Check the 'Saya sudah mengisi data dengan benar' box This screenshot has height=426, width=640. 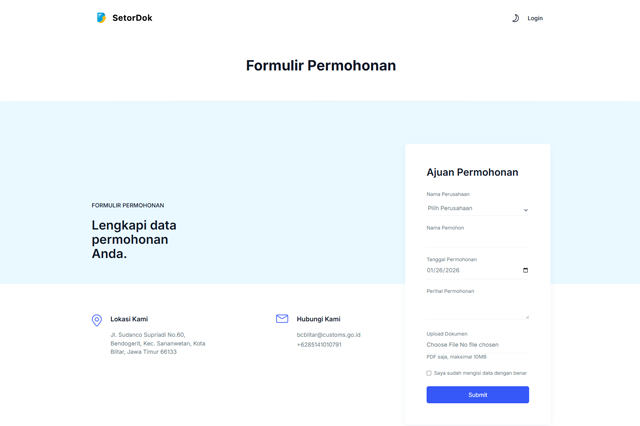tap(429, 373)
